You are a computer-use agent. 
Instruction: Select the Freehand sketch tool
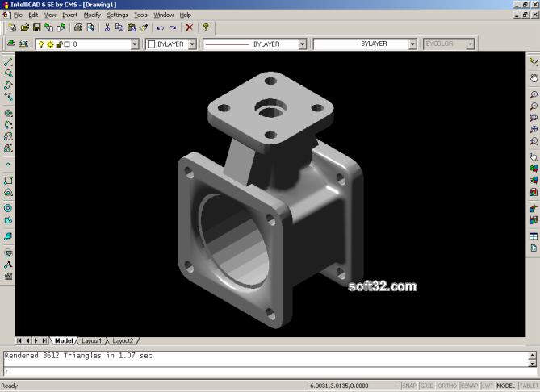8,97
